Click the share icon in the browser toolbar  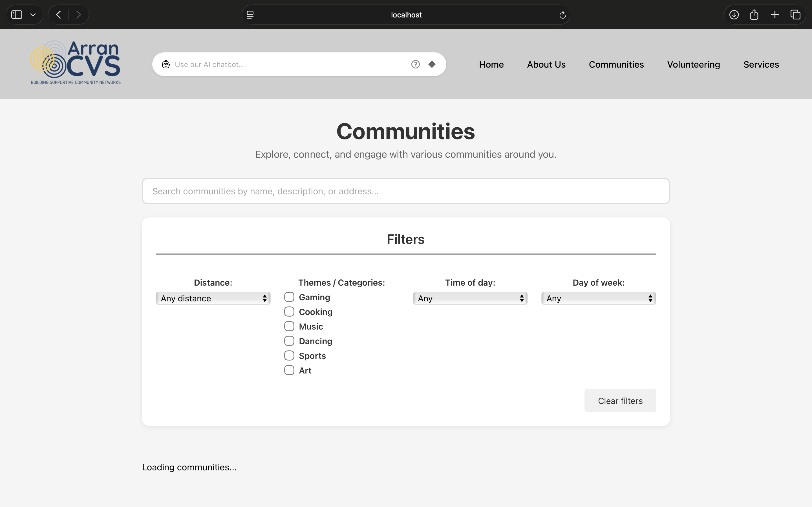pos(754,14)
